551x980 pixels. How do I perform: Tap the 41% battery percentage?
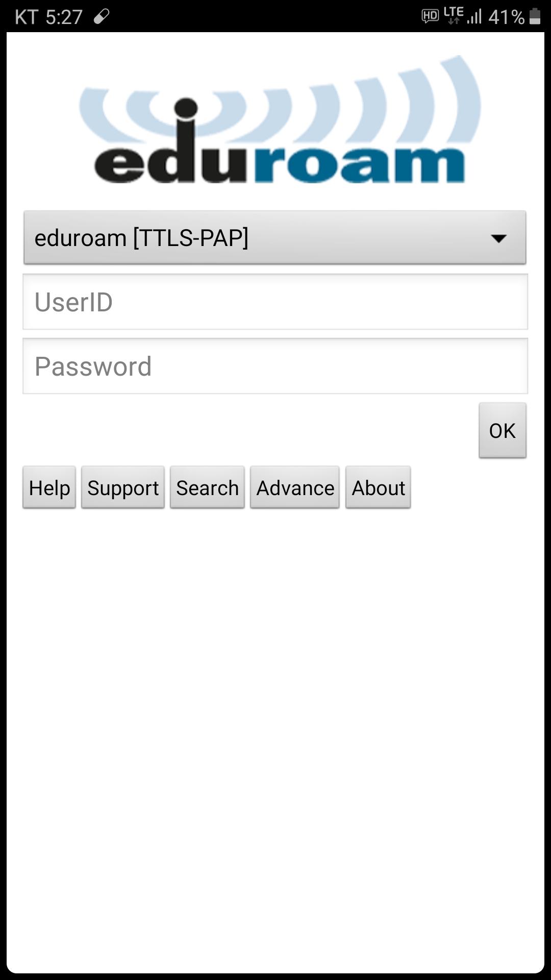coord(506,17)
